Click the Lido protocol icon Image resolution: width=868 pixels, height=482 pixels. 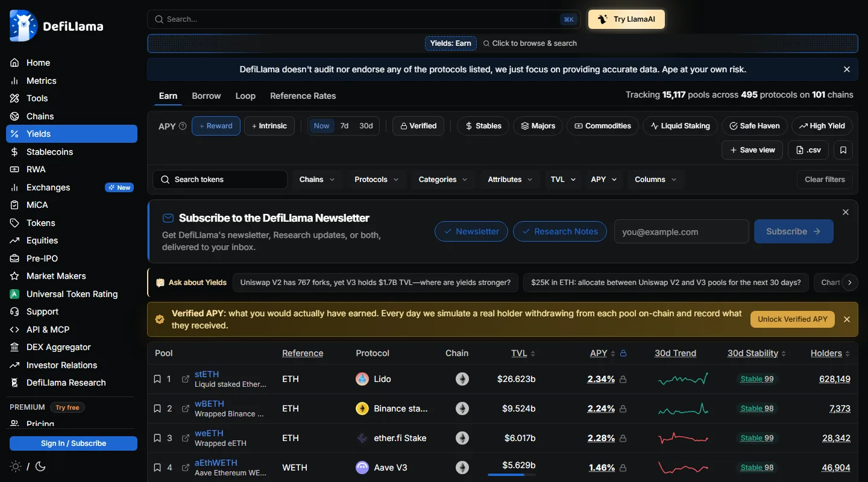point(362,379)
